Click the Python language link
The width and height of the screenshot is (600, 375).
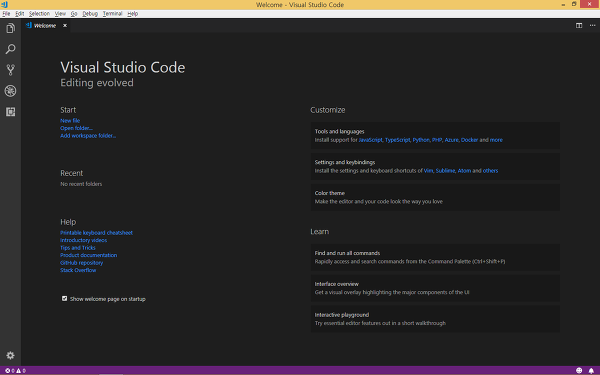(x=421, y=140)
